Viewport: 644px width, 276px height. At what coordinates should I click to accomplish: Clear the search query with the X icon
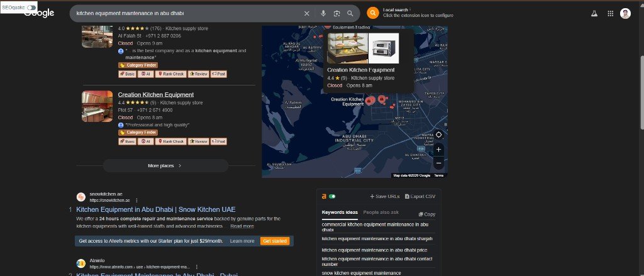306,14
